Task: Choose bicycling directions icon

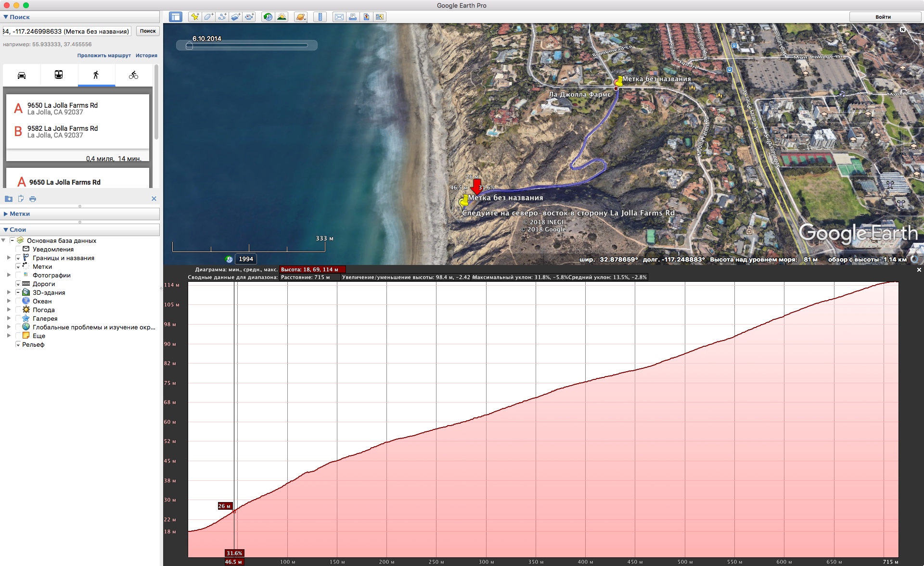Action: (x=134, y=75)
